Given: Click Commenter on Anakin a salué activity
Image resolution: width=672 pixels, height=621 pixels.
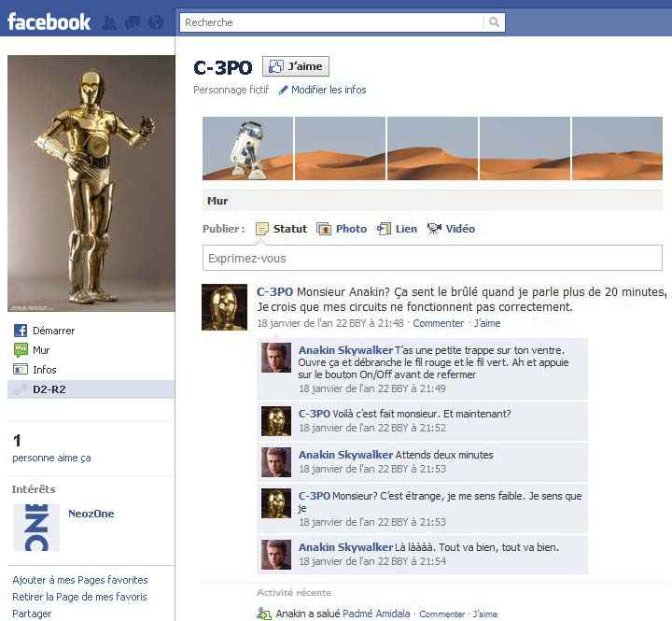Looking at the screenshot, I should 441,614.
